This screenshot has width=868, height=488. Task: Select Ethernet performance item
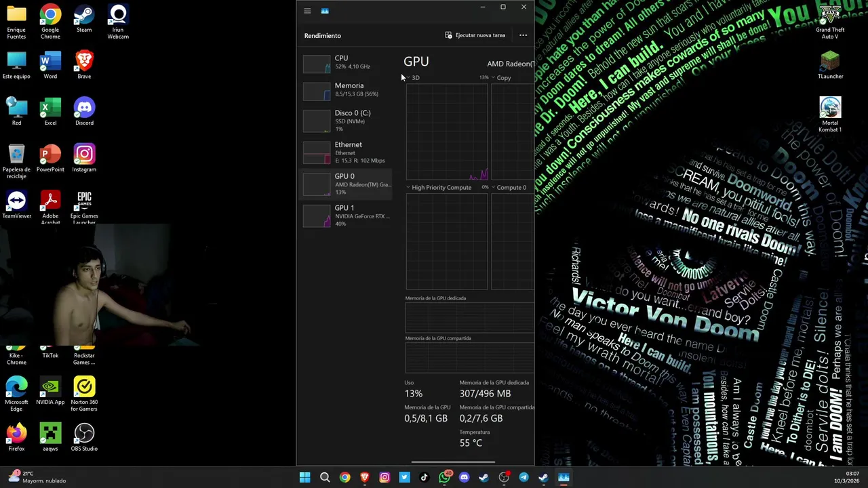347,152
